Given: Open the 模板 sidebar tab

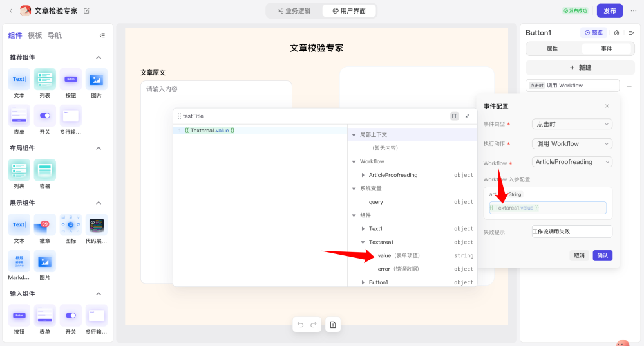Looking at the screenshot, I should point(35,35).
